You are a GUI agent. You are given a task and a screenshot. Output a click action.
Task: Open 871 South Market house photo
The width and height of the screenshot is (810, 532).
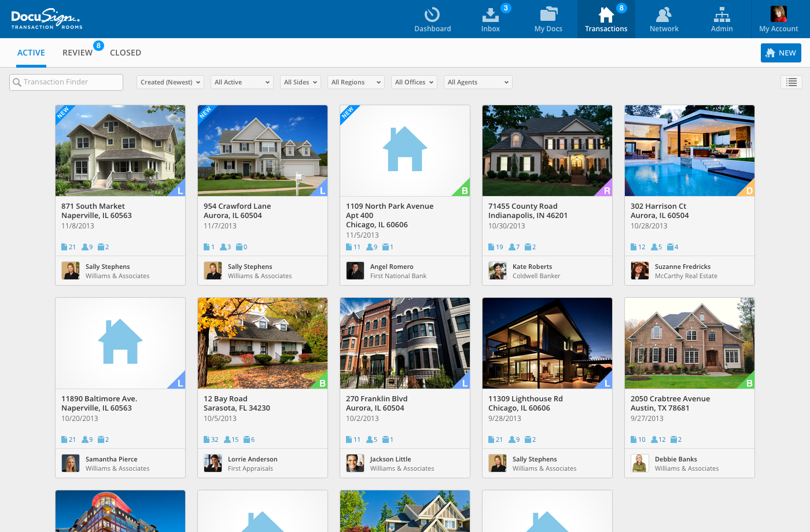pyautogui.click(x=120, y=150)
